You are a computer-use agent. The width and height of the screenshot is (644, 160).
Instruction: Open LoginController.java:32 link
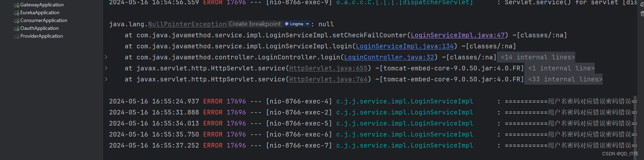389,57
